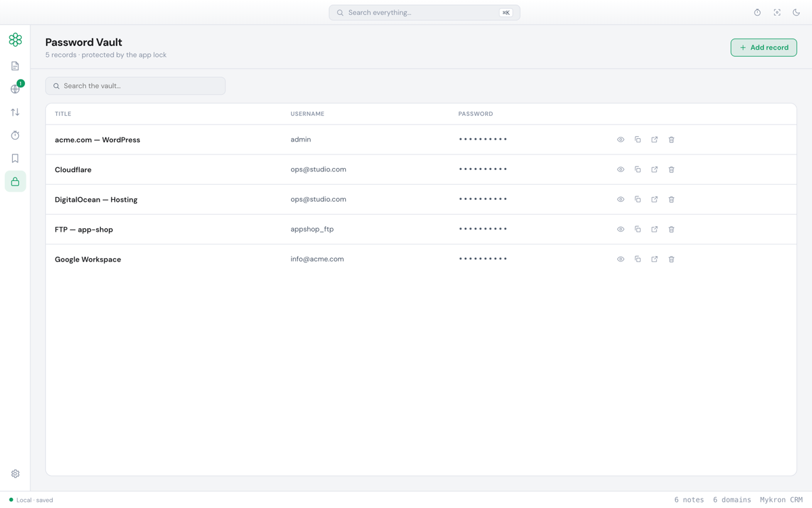Viewport: 812px width, 508px height.
Task: Select the Google Workspace title
Action: (x=88, y=259)
